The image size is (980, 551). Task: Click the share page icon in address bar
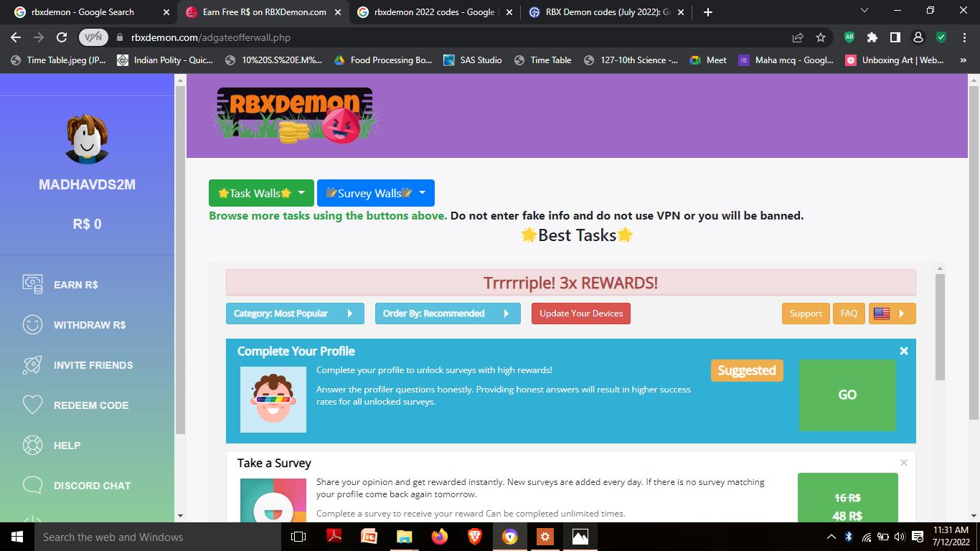(x=798, y=37)
